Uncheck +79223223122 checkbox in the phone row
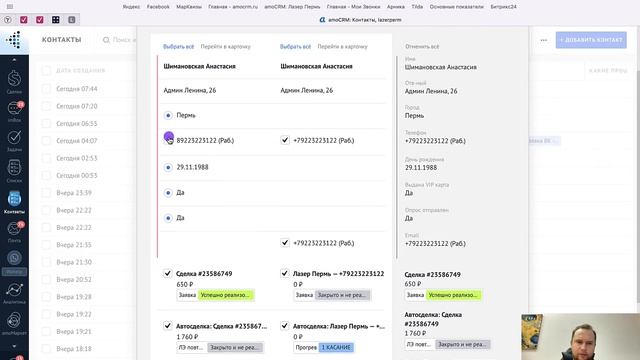 click(x=285, y=140)
